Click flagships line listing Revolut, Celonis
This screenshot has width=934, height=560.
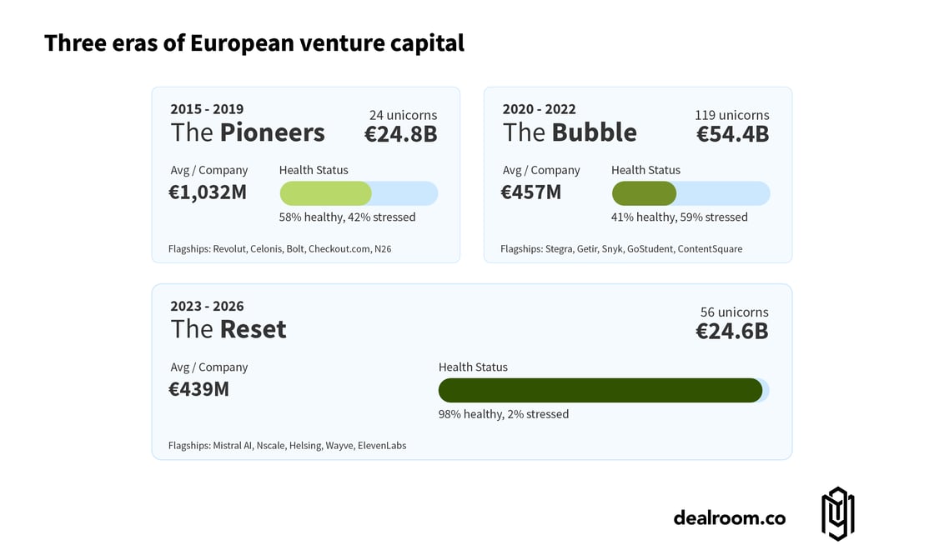(279, 248)
